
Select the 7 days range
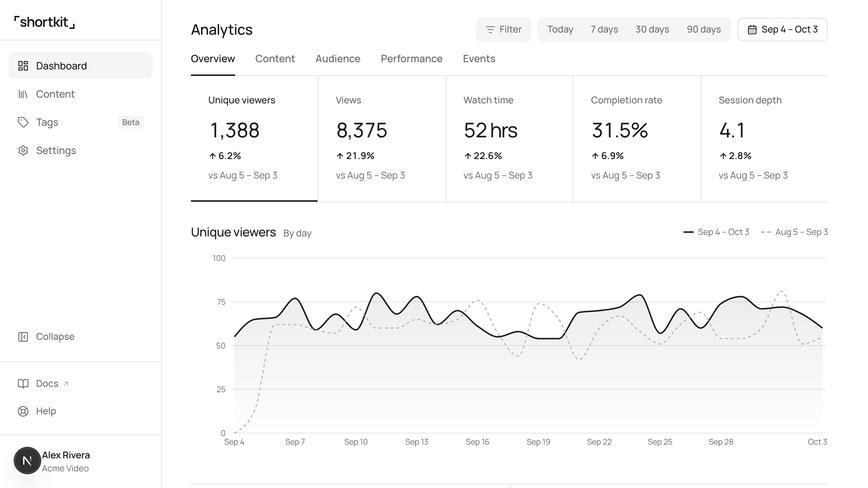point(604,30)
